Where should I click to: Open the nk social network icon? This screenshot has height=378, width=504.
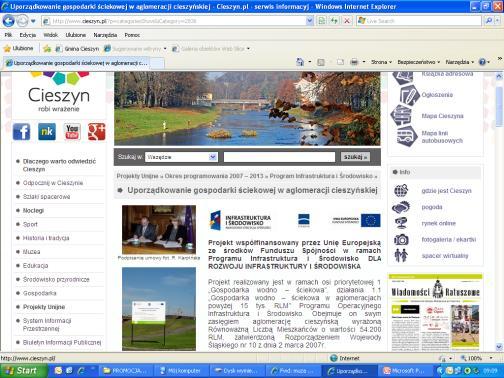(x=47, y=131)
